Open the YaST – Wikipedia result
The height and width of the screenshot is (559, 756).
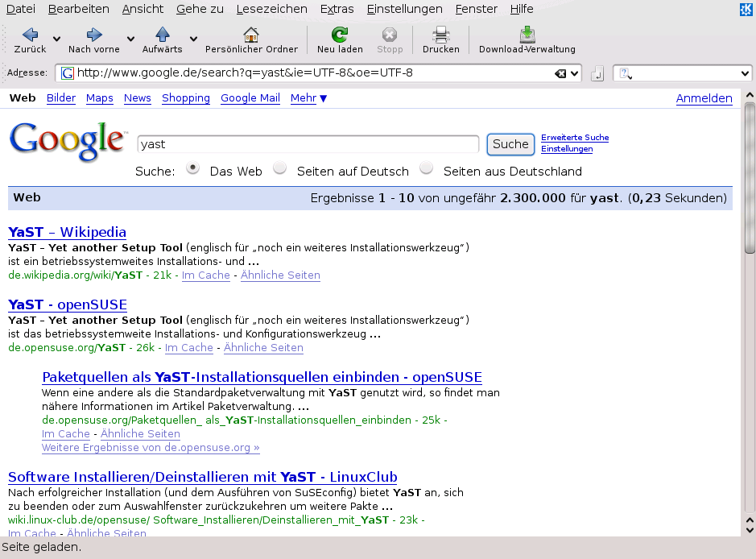click(67, 232)
